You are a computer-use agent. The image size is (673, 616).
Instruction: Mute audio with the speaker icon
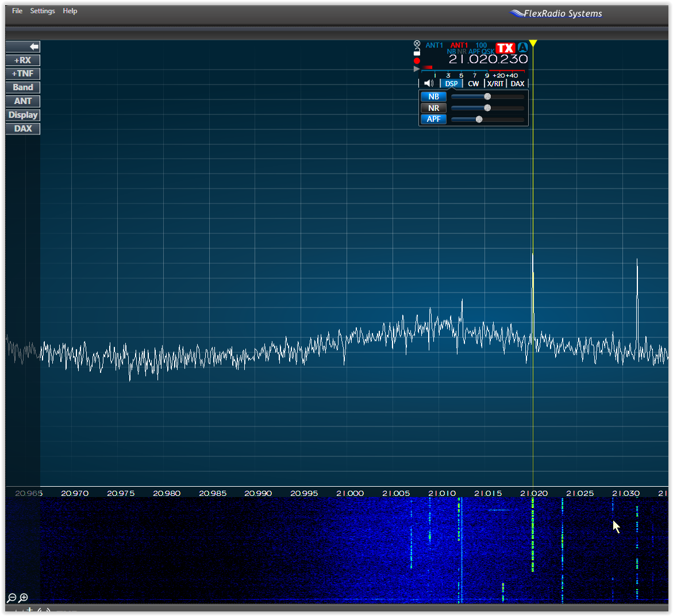coord(428,83)
